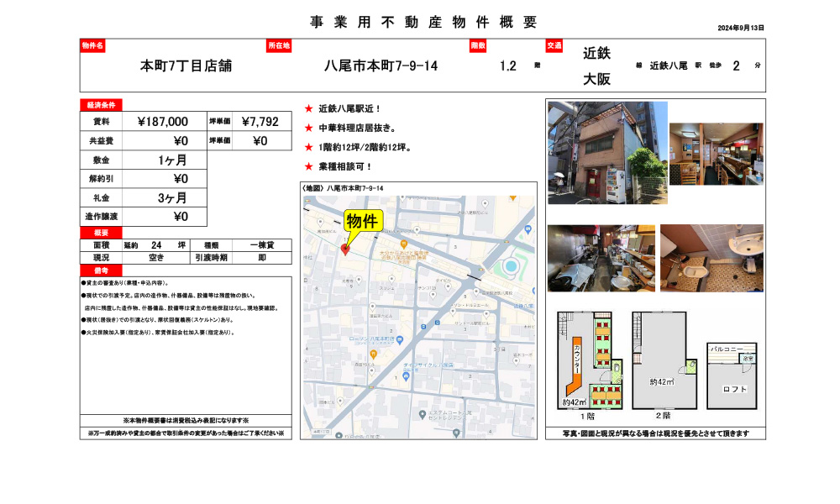Click the pond landmark on the map
Image resolution: width=840 pixels, height=504 pixels.
tap(509, 266)
